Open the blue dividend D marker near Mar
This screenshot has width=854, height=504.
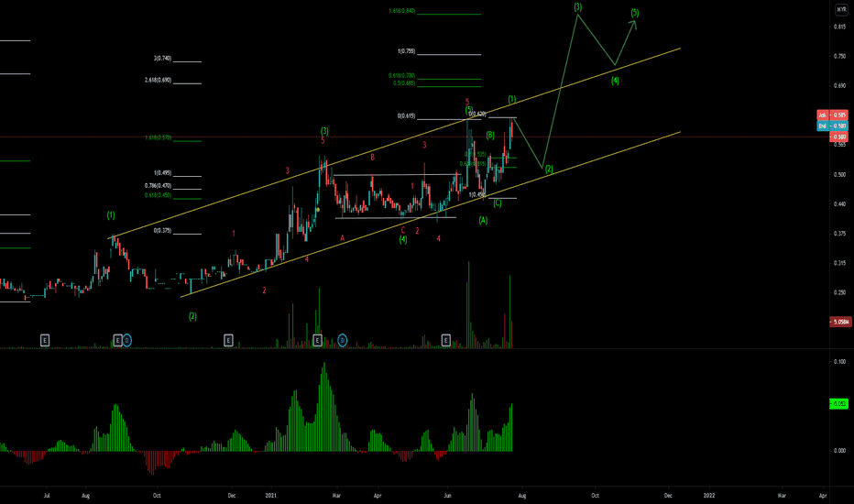(x=342, y=341)
